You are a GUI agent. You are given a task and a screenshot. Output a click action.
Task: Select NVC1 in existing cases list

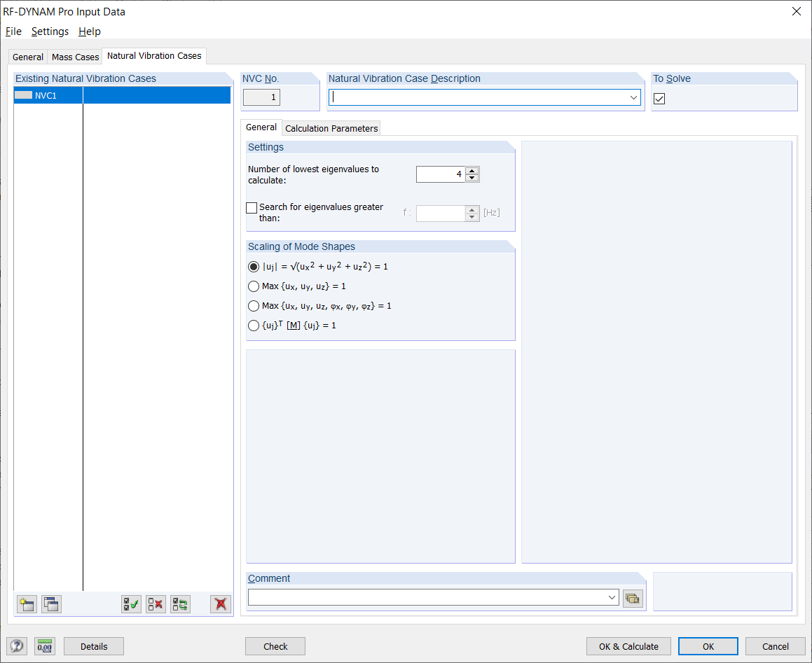[x=122, y=95]
